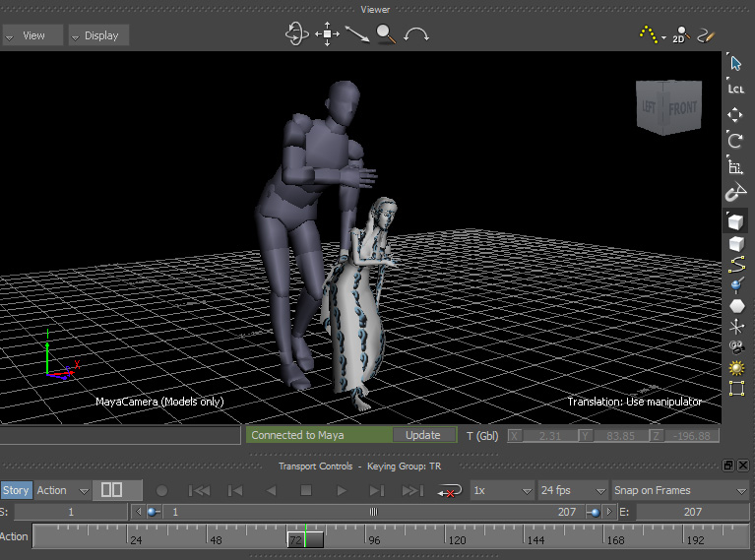The height and width of the screenshot is (560, 755).
Task: Click the Z translation field -196.88
Action: (691, 436)
